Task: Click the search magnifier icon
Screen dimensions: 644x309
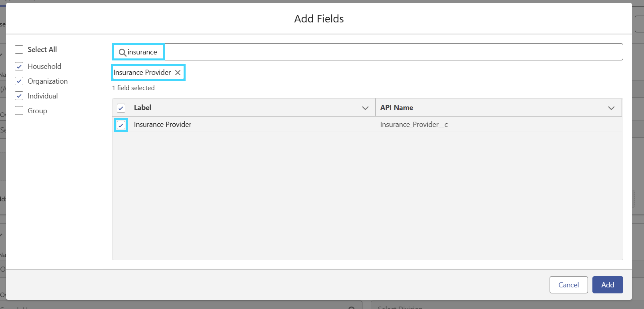Action: coord(122,52)
